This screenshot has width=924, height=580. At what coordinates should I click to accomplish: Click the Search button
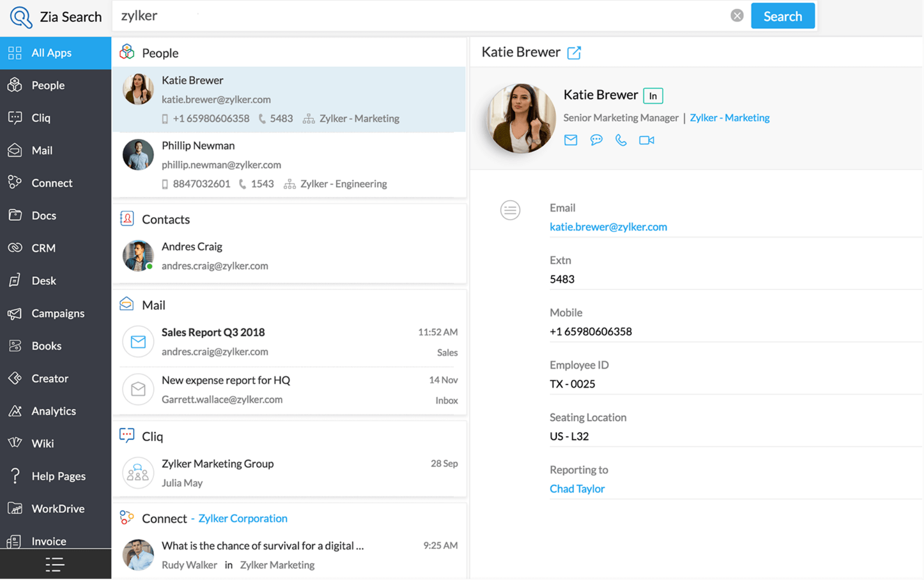click(782, 15)
